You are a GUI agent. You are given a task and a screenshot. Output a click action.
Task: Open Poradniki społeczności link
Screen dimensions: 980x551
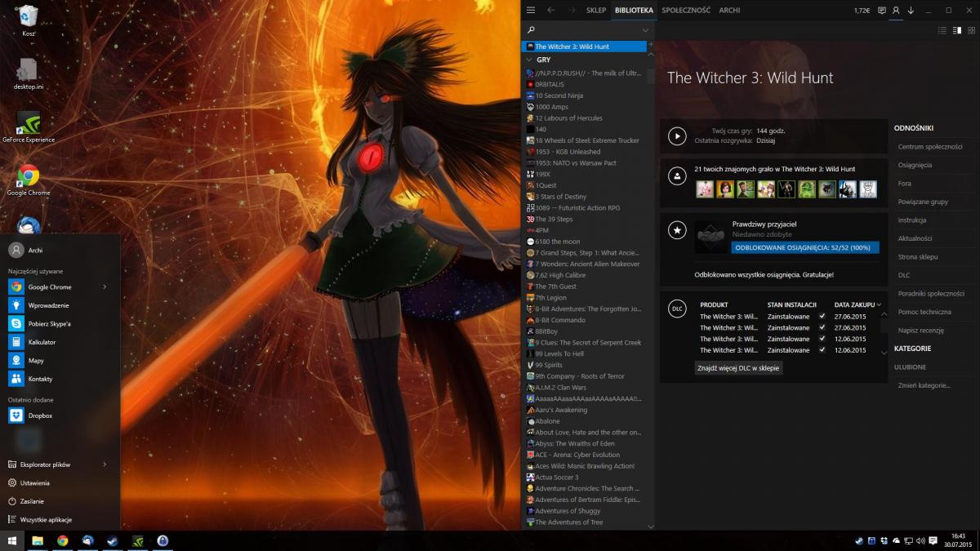coord(931,294)
